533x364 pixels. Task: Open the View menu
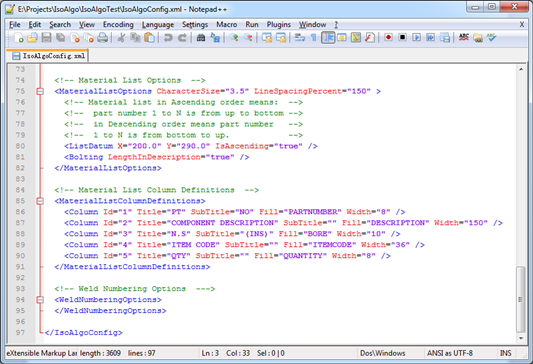[87, 24]
